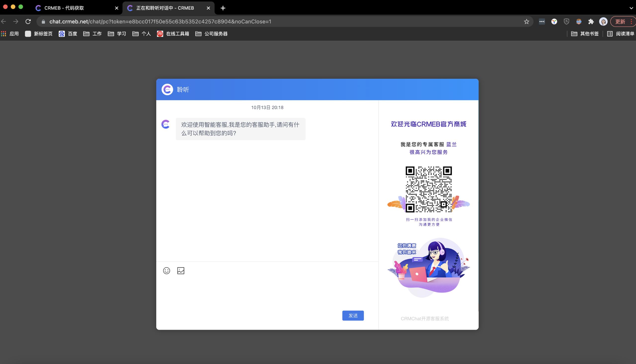
Task: Reload the current page
Action: 28,22
